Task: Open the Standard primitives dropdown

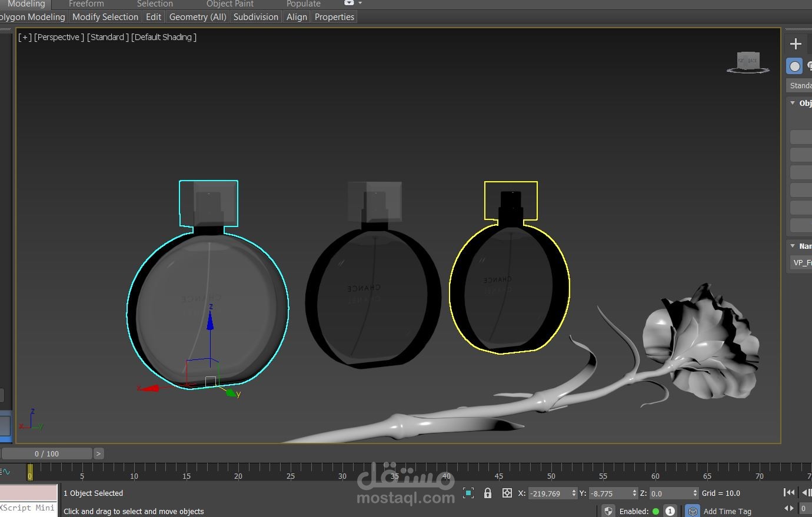Action: (x=800, y=86)
